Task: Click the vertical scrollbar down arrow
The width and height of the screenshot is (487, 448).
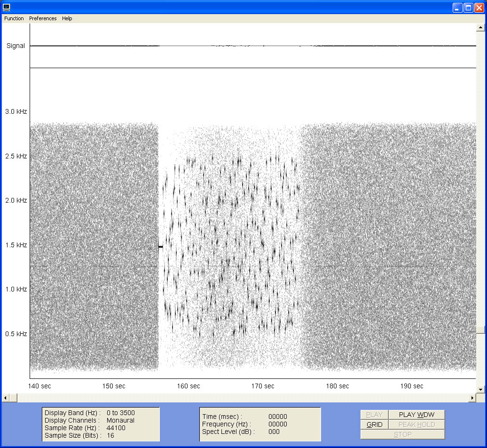Action: 480,389
